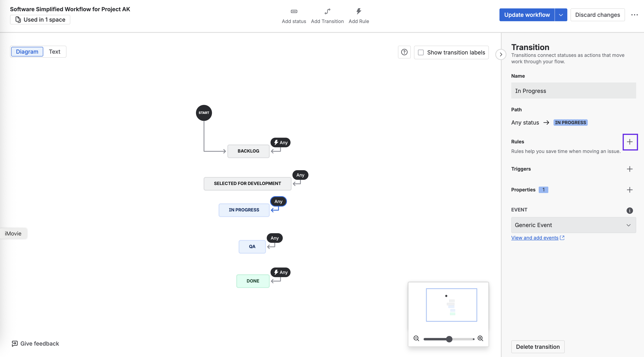Switch to the Text view tab

click(54, 52)
